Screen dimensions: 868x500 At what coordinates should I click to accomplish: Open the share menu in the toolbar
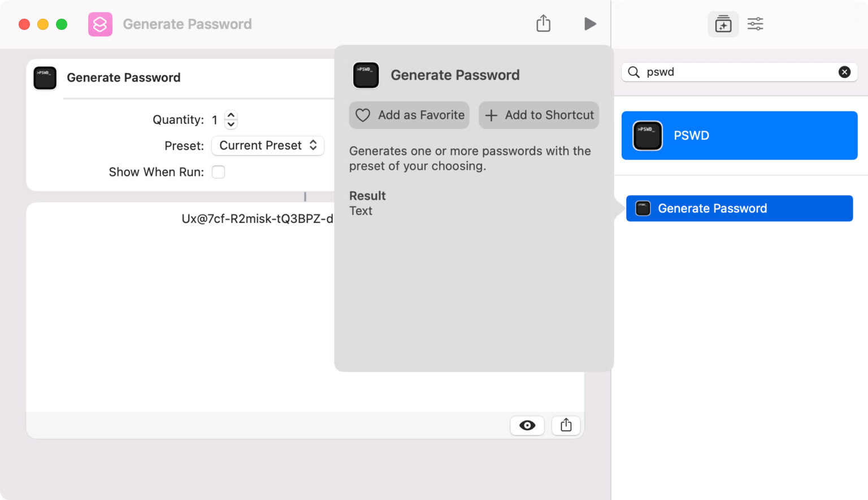coord(543,23)
